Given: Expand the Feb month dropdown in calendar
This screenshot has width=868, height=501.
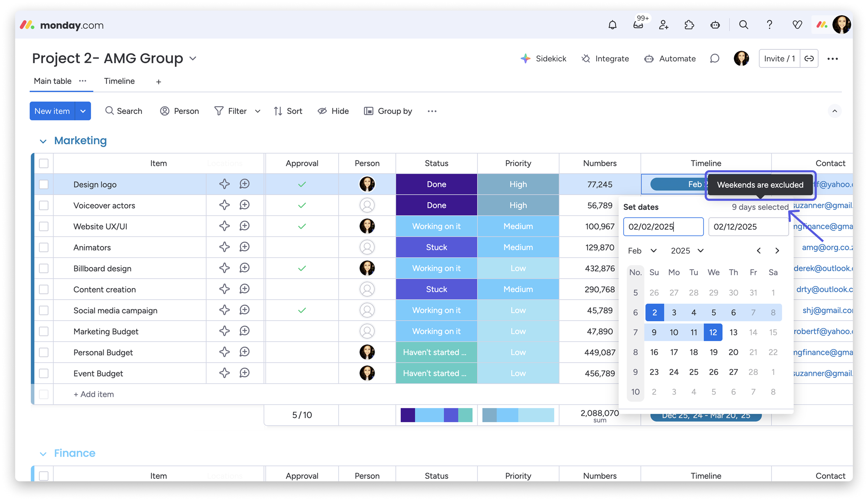Looking at the screenshot, I should [642, 250].
